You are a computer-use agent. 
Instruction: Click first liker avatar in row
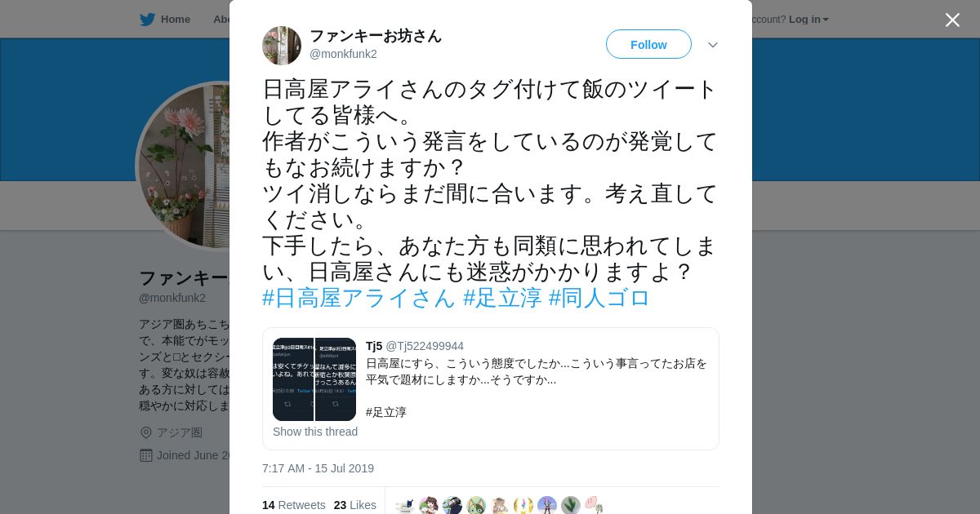pos(405,506)
